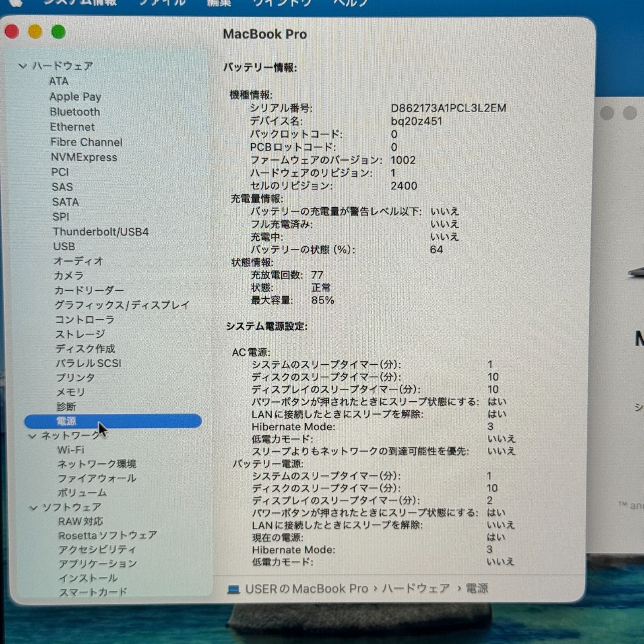Screen dimensions: 644x644
Task: Select Bluetooth in the sidebar
Action: click(x=75, y=112)
